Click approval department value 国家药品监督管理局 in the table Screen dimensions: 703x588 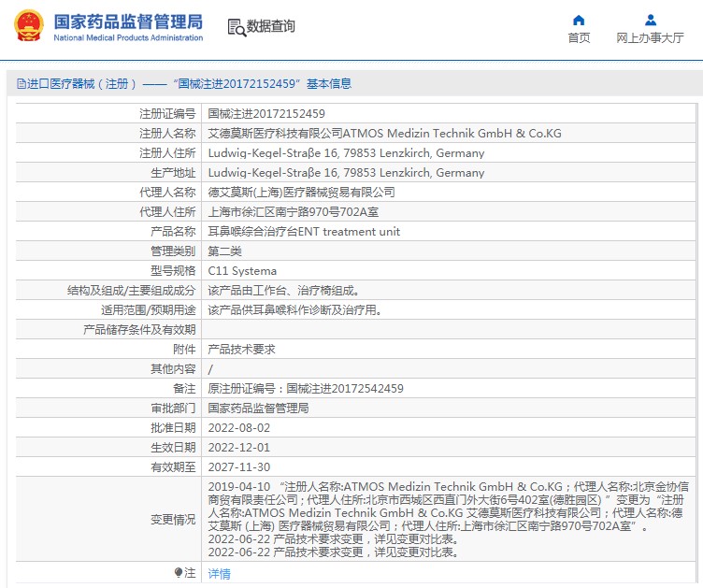point(258,409)
